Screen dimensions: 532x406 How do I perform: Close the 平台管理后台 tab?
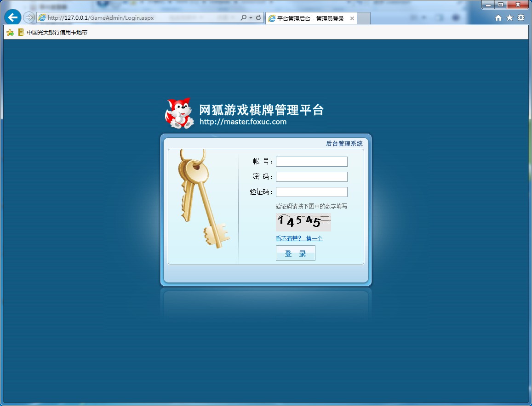352,18
